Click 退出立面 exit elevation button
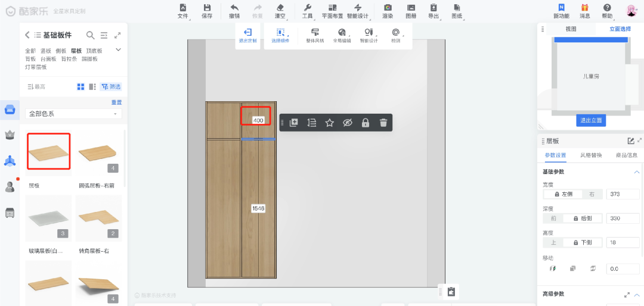 [x=590, y=121]
